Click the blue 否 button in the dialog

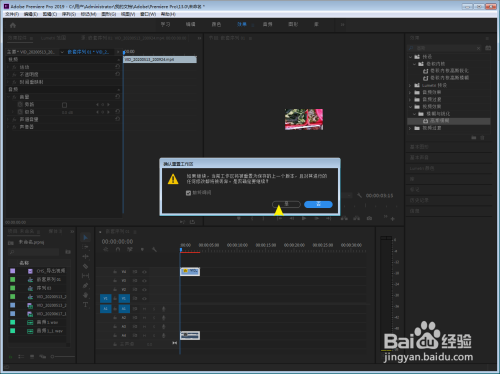pyautogui.click(x=318, y=204)
